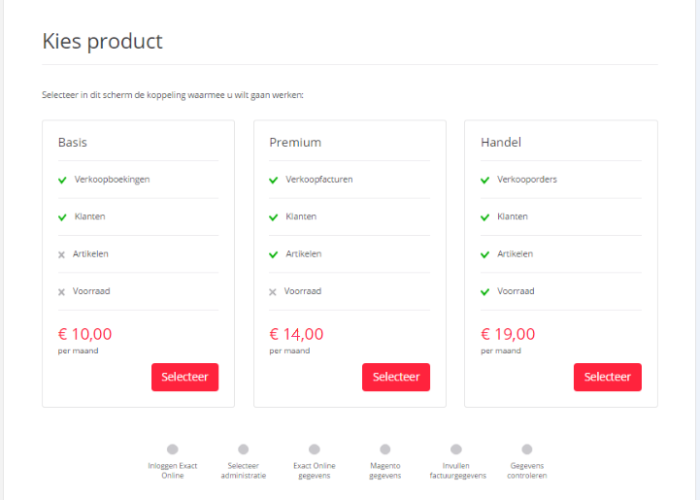Click the Inloggen Exact Online step dot
Screen dimensions: 700x500
[172, 449]
